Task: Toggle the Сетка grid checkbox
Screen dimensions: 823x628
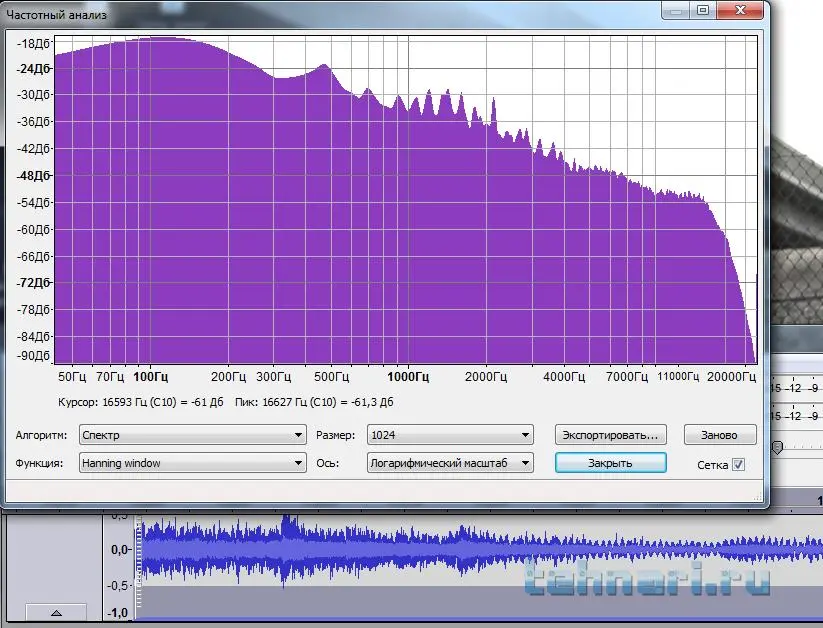Action: tap(738, 464)
